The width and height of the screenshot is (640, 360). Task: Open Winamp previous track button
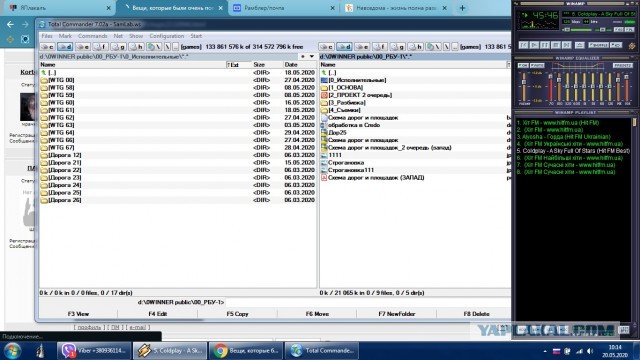524,45
